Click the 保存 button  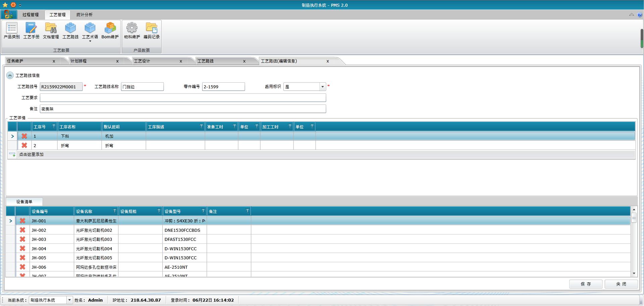pyautogui.click(x=585, y=284)
